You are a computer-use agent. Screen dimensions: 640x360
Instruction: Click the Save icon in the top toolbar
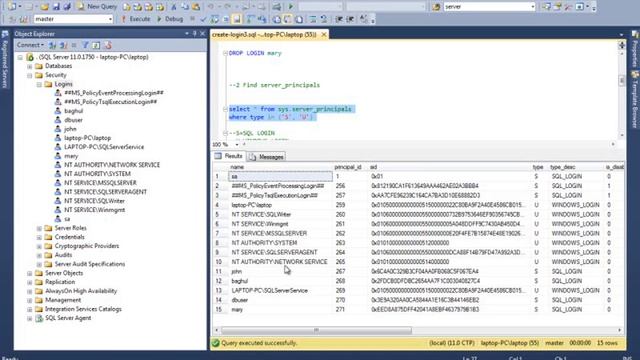pos(56,7)
